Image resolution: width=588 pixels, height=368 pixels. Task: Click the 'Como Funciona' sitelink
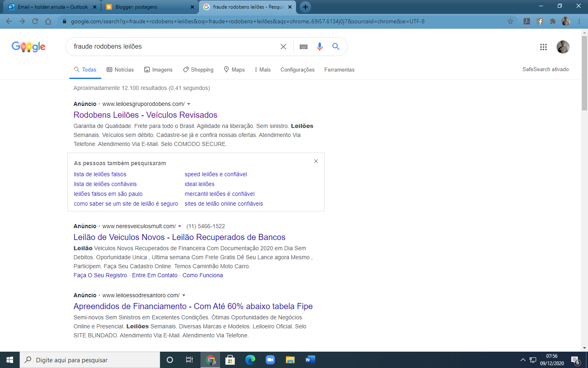203,275
